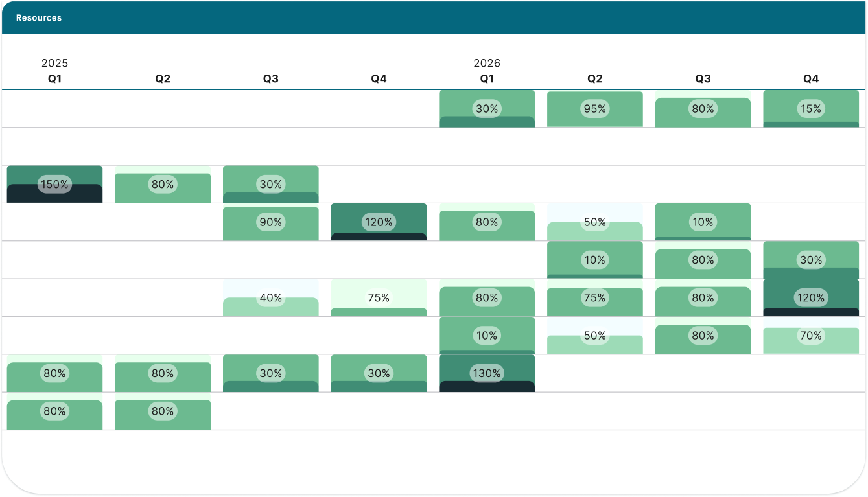The height and width of the screenshot is (497, 868).
Task: Click the Q2 column header under 2026
Action: pyautogui.click(x=595, y=78)
